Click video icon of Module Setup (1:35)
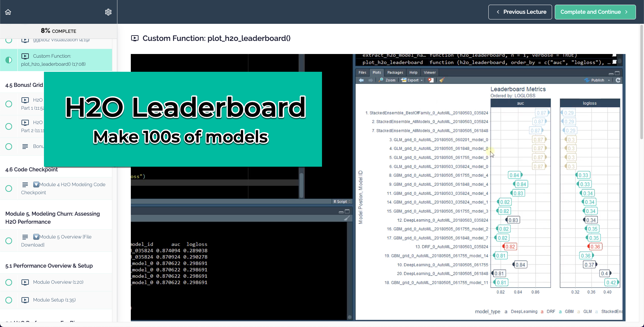The width and height of the screenshot is (644, 327). [25, 300]
